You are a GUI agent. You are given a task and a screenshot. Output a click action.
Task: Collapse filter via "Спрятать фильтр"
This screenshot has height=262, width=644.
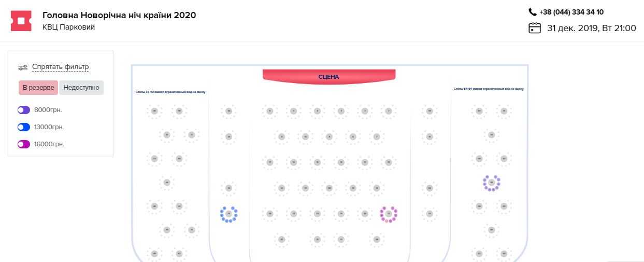pos(61,67)
